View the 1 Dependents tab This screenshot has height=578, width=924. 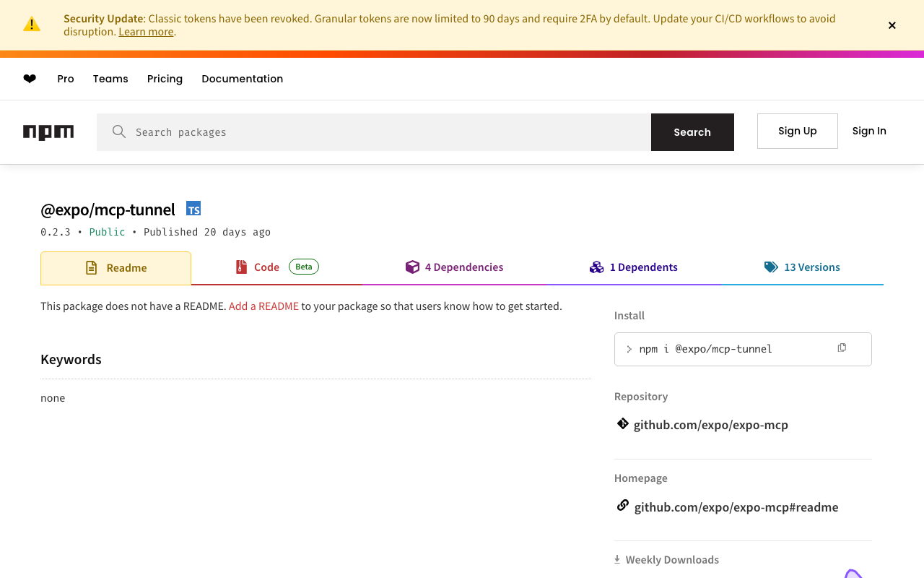click(633, 267)
